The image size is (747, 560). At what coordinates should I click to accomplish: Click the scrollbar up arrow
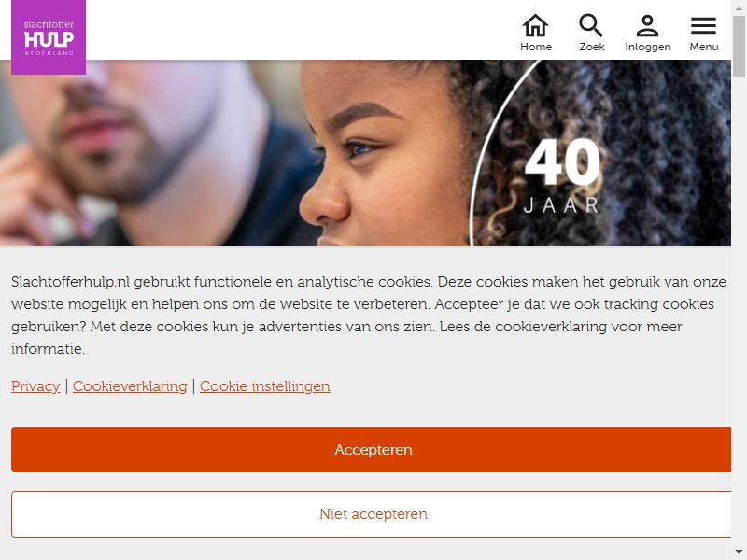click(x=739, y=7)
